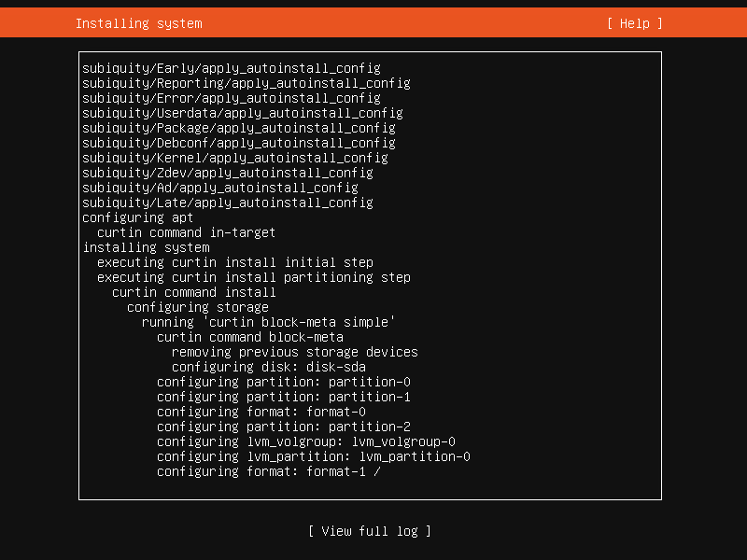Open the Help menu in header
Screen dimensions: 747x560
634,23
